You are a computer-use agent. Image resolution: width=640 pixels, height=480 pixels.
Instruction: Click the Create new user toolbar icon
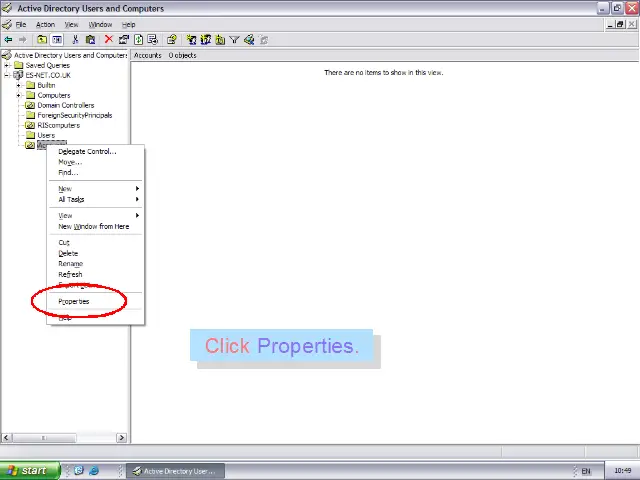pyautogui.click(x=191, y=40)
